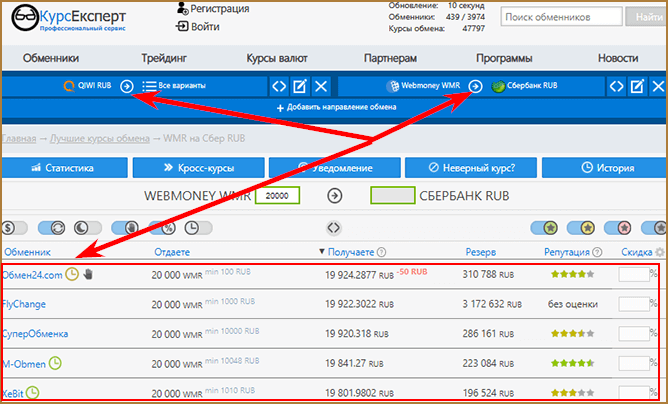Click the arrow between WMR and Сбербанк amounts
The width and height of the screenshot is (668, 404).
pyautogui.click(x=335, y=196)
